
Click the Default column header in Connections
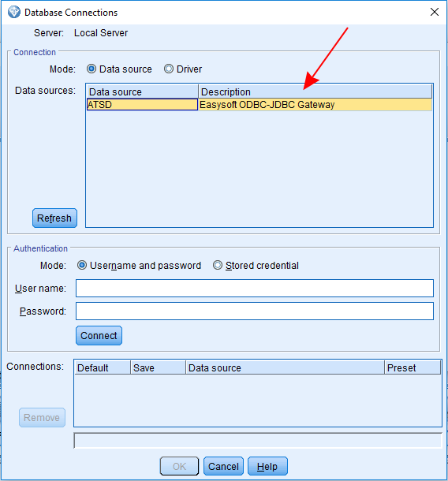tap(103, 367)
